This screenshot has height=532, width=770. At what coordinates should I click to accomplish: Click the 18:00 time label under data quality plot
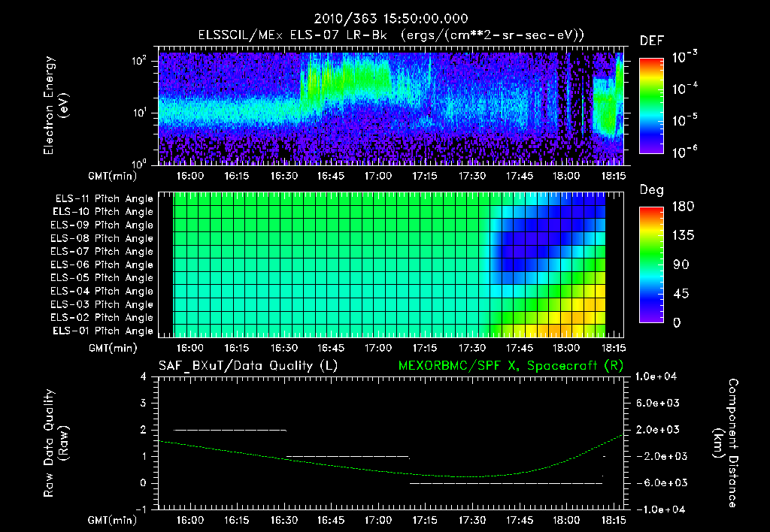(x=566, y=520)
